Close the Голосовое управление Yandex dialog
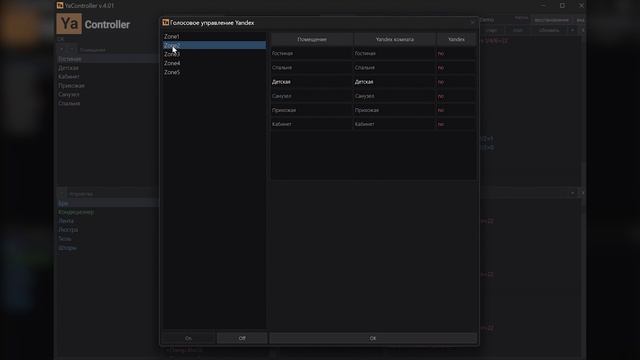The image size is (640, 360). [x=472, y=23]
